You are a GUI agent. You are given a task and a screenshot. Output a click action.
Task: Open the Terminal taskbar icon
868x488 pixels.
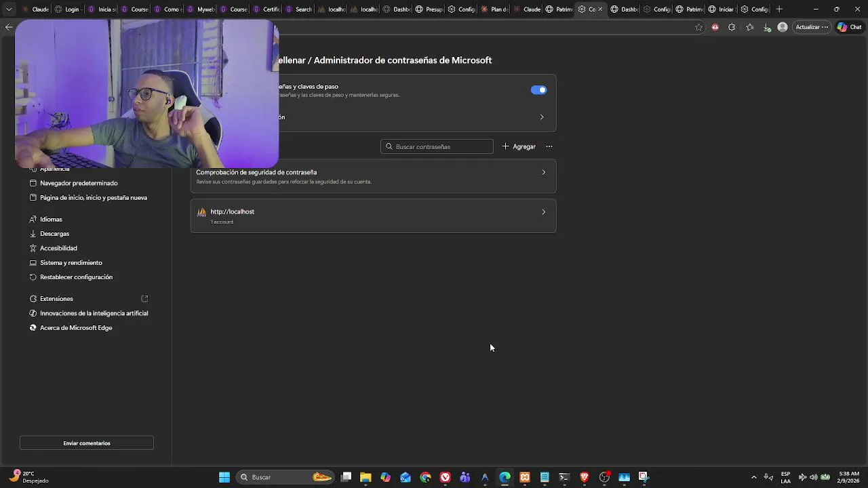(x=564, y=477)
